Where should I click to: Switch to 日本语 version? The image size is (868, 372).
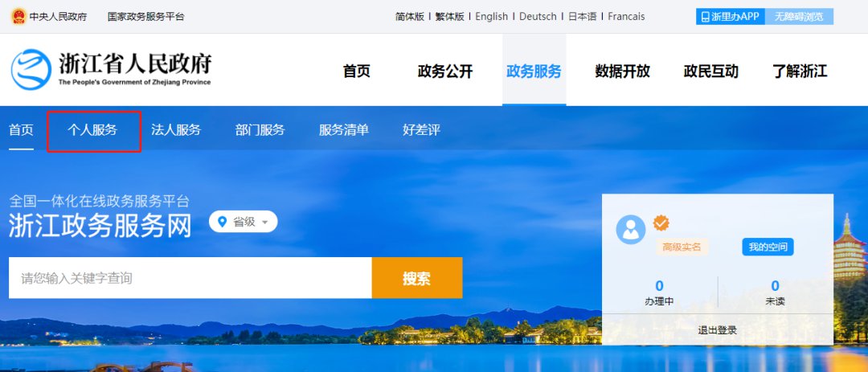pos(583,17)
